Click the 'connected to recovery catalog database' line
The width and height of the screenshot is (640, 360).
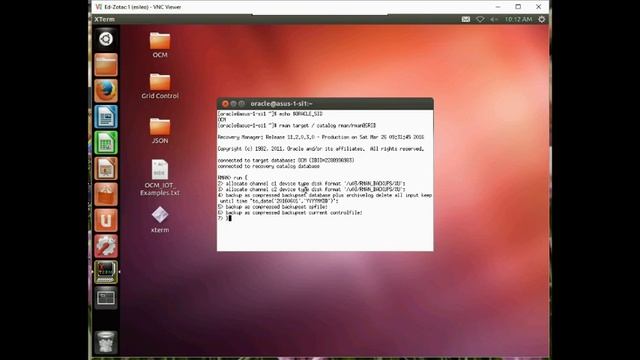point(269,166)
